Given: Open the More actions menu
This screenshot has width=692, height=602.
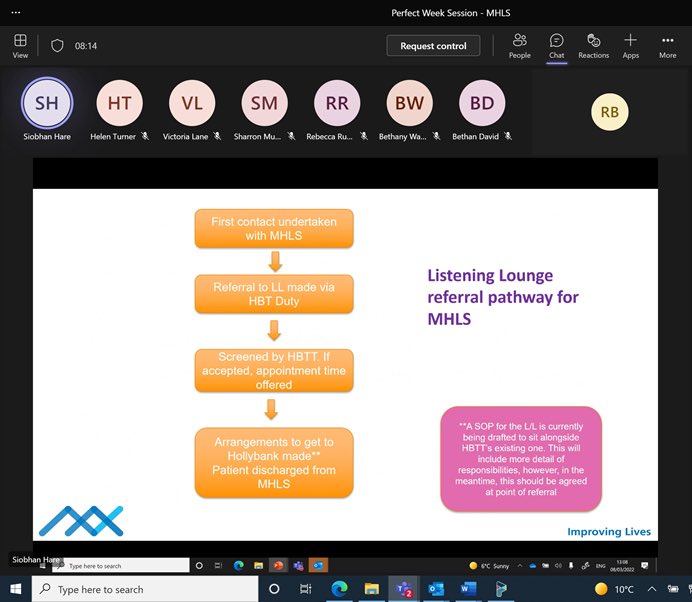Looking at the screenshot, I should [x=668, y=46].
